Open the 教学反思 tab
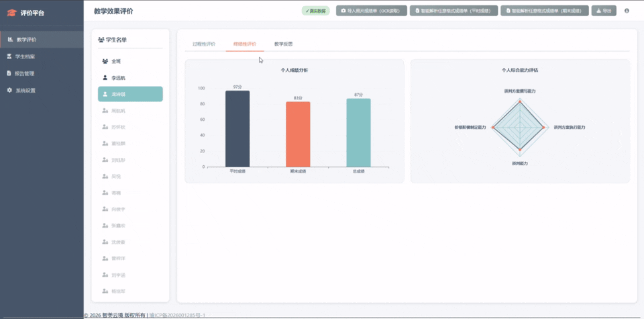Image resolution: width=644 pixels, height=319 pixels. click(x=283, y=44)
